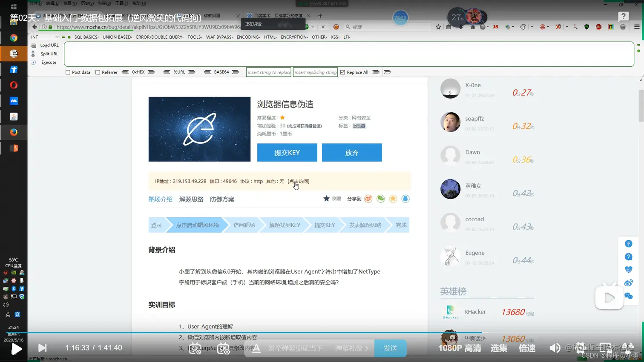
Task: Open the SQL BASICS menu
Action: pyautogui.click(x=86, y=37)
